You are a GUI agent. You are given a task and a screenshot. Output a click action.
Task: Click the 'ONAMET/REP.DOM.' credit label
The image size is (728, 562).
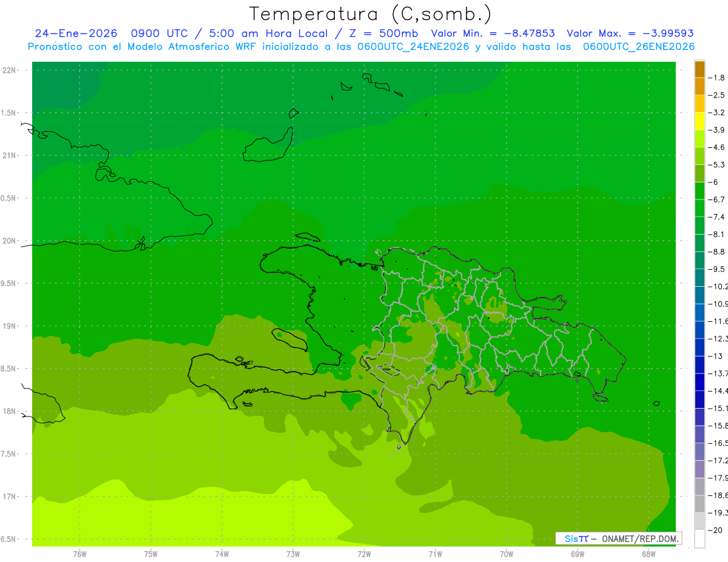641,538
